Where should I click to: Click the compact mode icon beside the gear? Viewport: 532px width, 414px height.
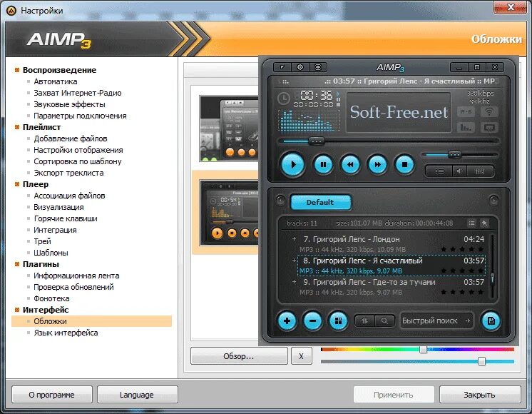pos(318,67)
